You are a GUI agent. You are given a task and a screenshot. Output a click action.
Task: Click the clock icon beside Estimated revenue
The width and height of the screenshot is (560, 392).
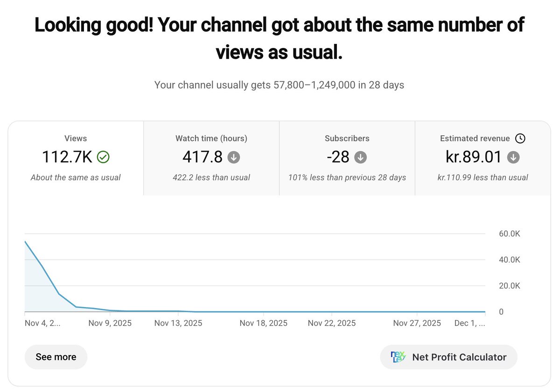520,138
